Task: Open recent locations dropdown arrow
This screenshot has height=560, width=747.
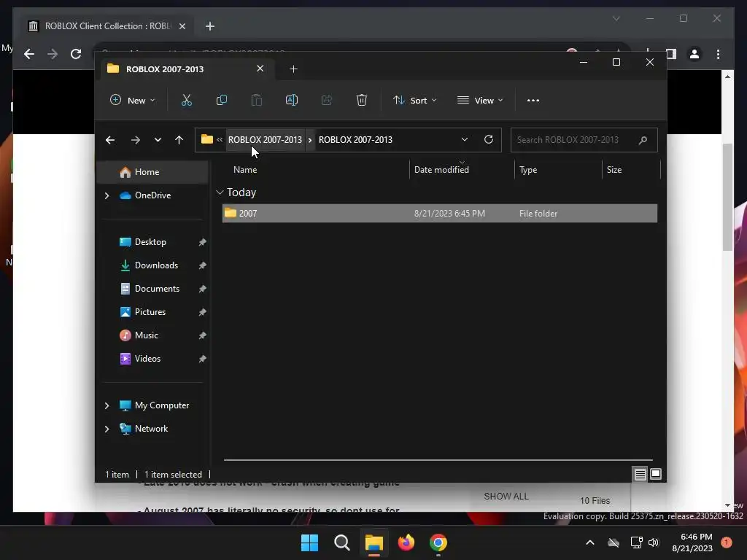Action: 158,140
